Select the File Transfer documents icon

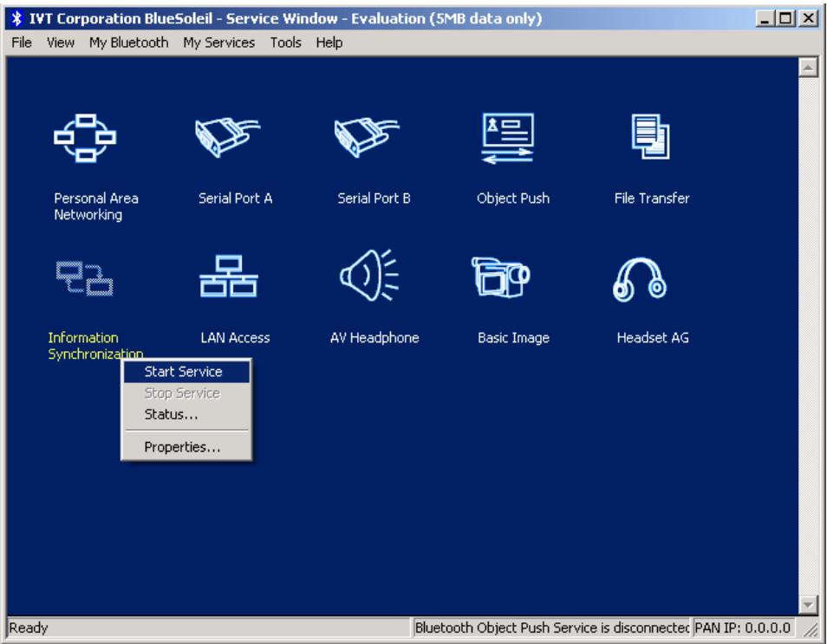pyautogui.click(x=650, y=136)
